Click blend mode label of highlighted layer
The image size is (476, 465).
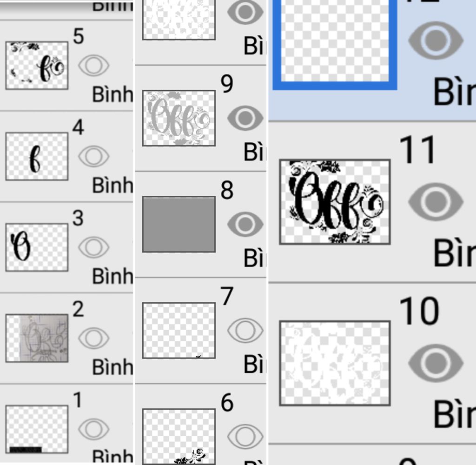(x=455, y=91)
